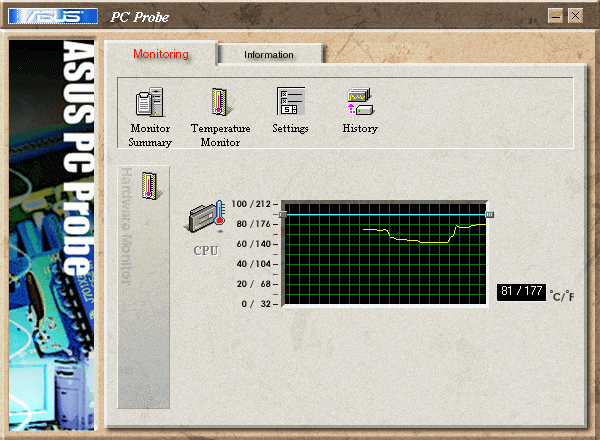The image size is (600, 440).
Task: Click the Hardware Monitor vertical label
Action: click(127, 226)
